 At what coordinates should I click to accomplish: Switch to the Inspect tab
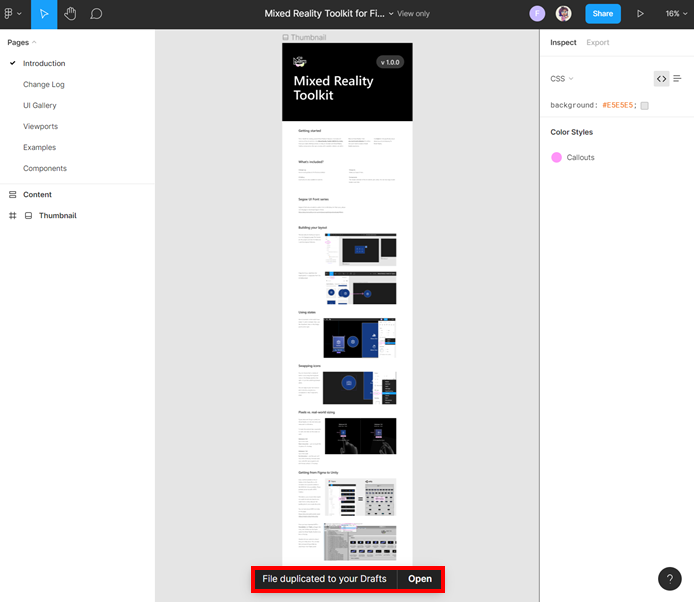563,42
